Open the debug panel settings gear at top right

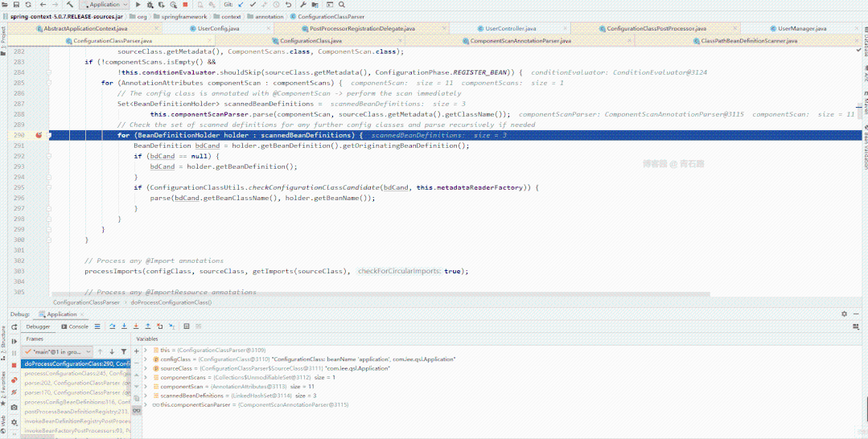844,314
